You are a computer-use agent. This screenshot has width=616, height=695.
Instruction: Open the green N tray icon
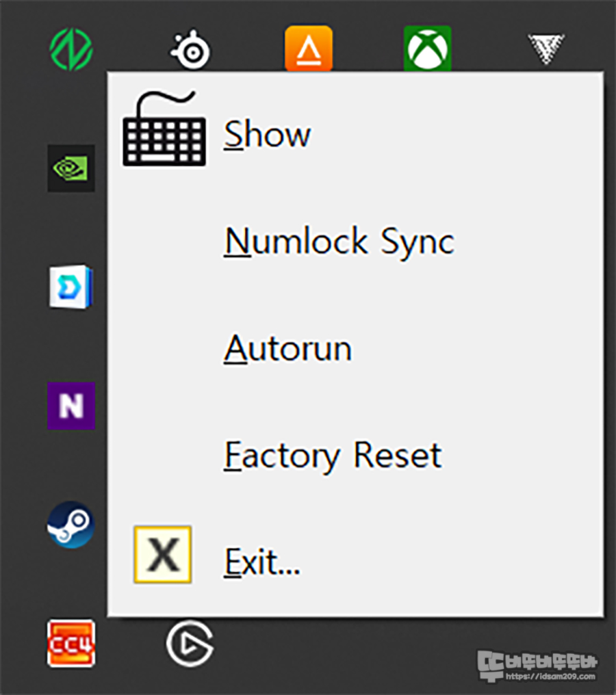71,49
